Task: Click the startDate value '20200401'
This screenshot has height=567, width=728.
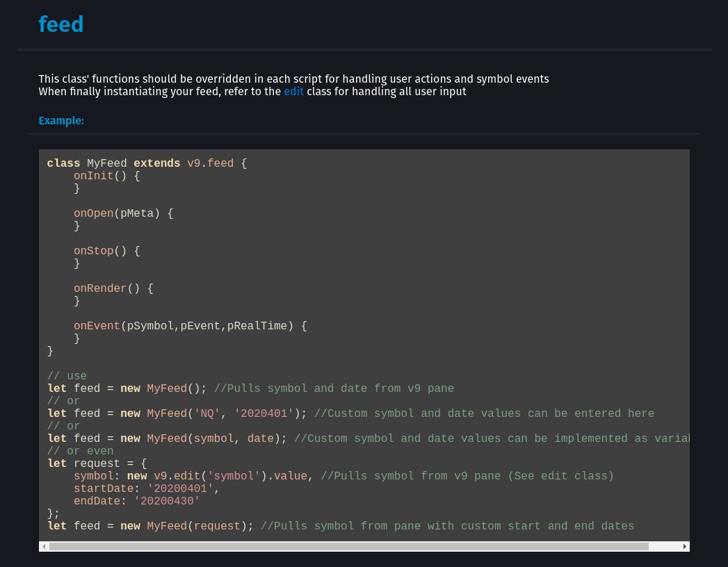Action: coord(180,488)
